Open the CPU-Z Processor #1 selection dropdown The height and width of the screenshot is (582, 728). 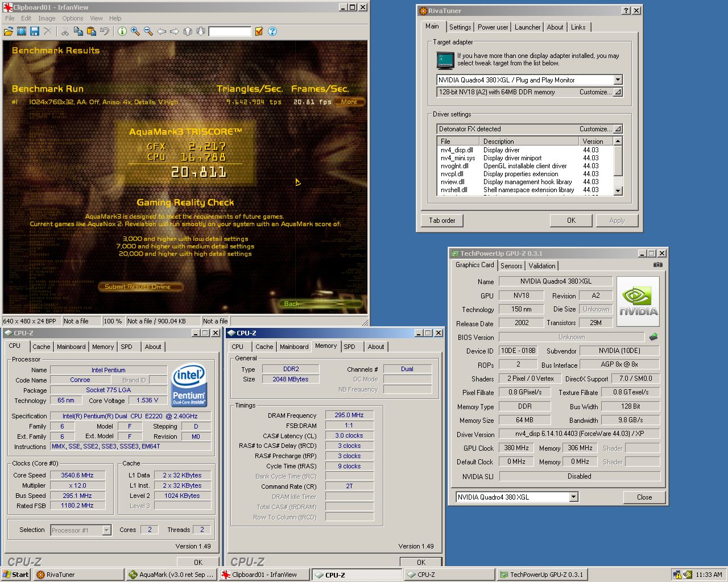coord(106,530)
